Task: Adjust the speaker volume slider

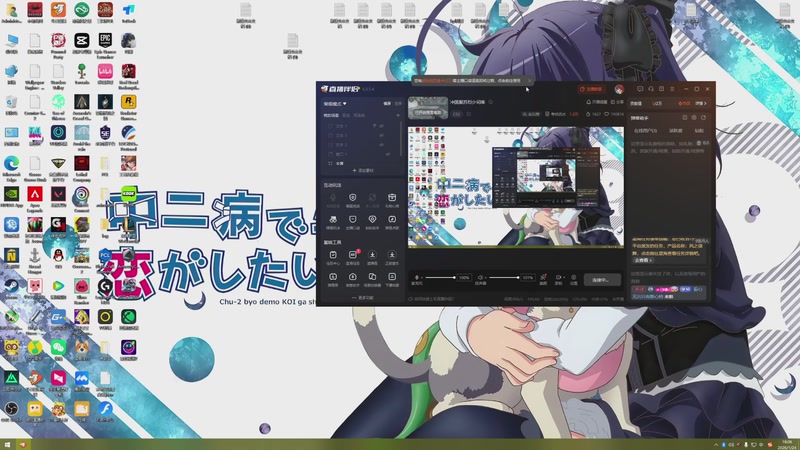Action: click(504, 278)
